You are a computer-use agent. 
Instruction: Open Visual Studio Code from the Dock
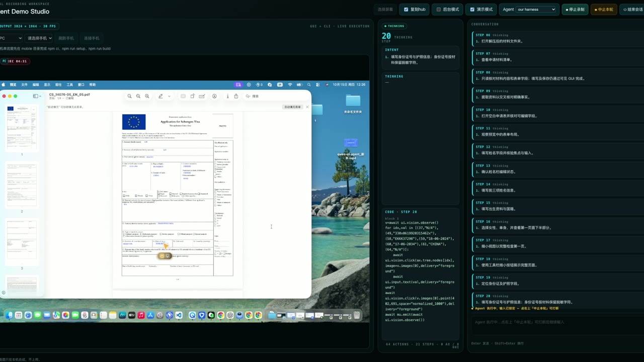pos(179,315)
